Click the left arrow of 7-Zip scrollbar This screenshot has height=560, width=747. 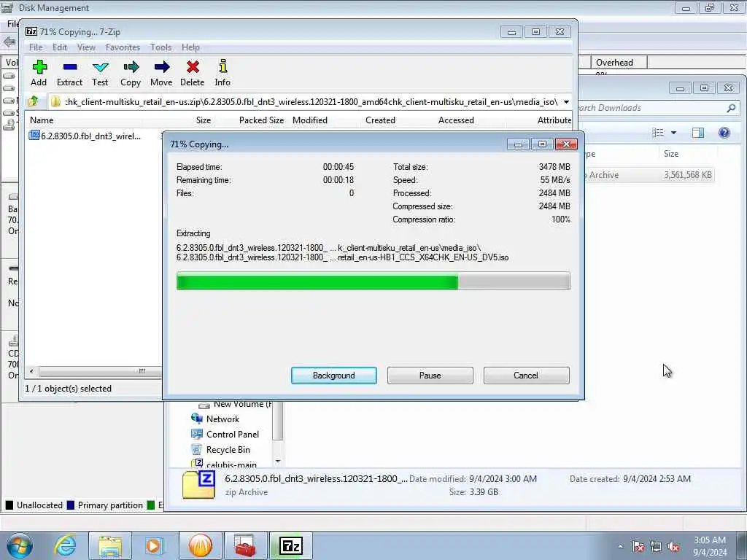[x=31, y=371]
